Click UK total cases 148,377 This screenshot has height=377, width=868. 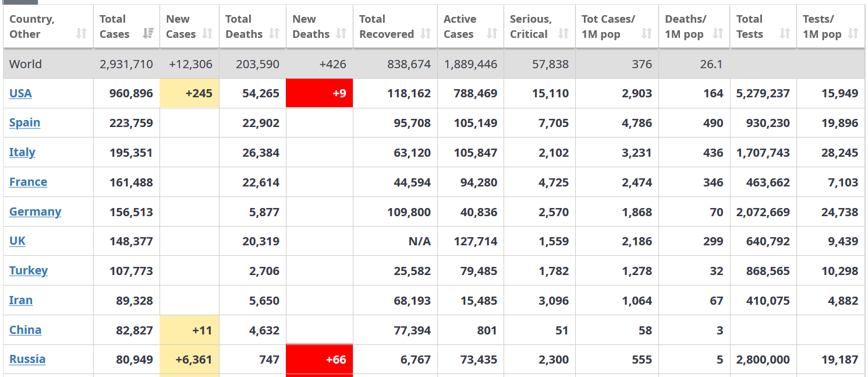click(131, 241)
